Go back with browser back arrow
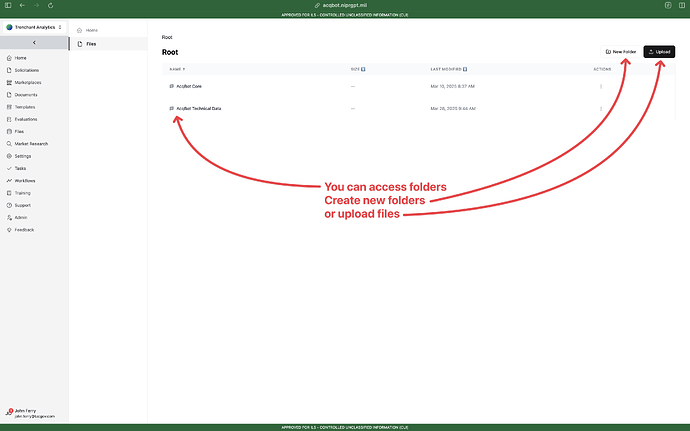Viewport: 690px width, 431px height. tap(22, 5)
